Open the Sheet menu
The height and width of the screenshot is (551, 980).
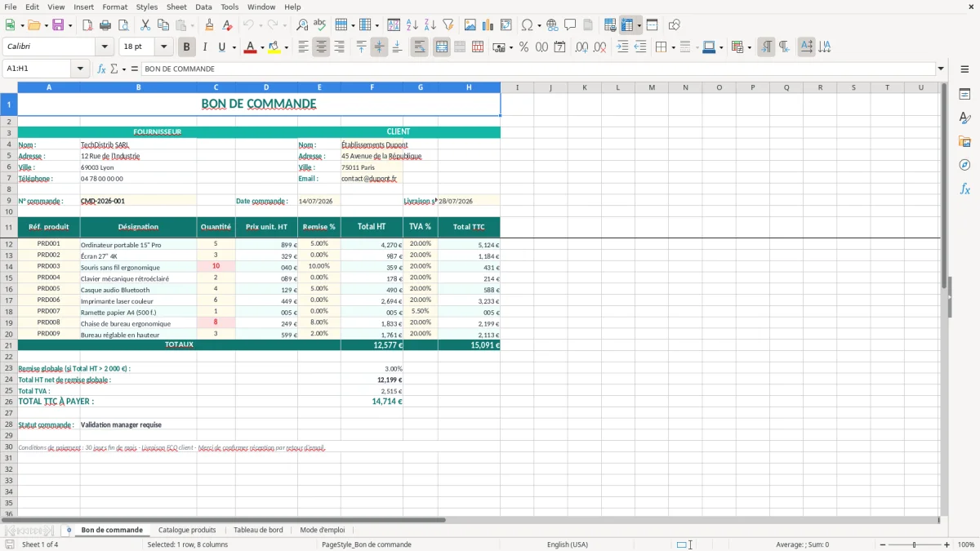[x=176, y=7]
